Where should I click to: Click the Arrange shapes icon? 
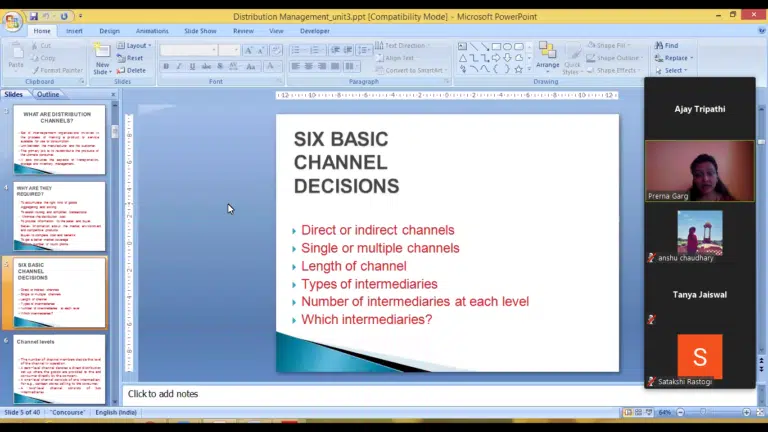tap(547, 55)
